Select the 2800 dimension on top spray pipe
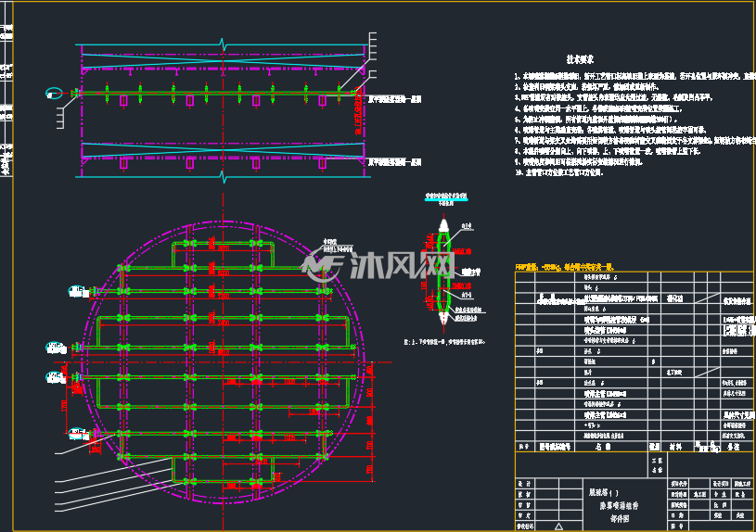This screenshot has width=756, height=532. pyautogui.click(x=223, y=248)
